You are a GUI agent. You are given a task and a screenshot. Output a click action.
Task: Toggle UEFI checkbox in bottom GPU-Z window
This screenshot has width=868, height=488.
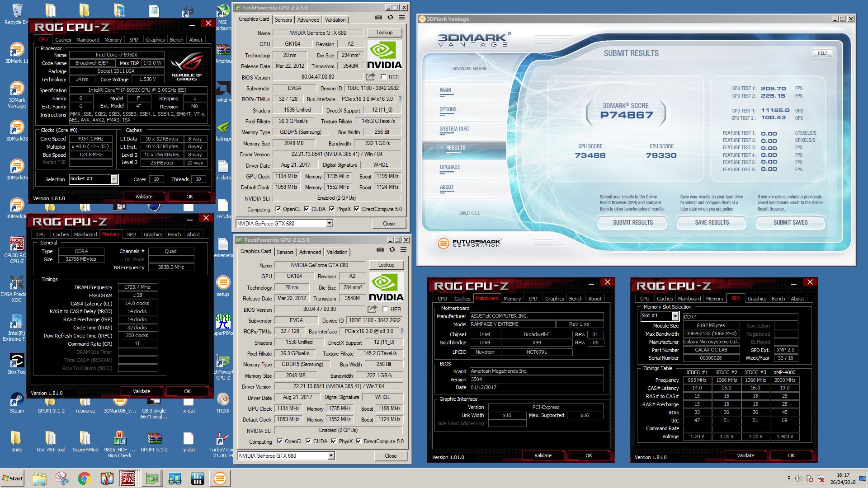(x=385, y=310)
